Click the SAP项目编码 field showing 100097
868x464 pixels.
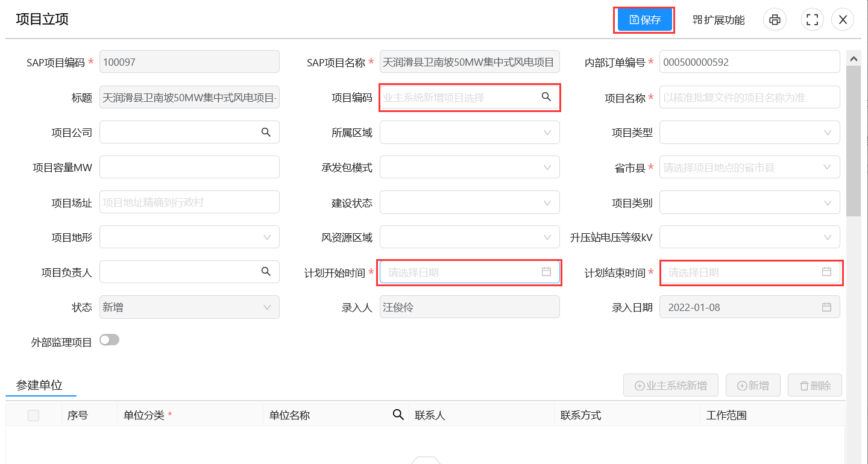[189, 63]
